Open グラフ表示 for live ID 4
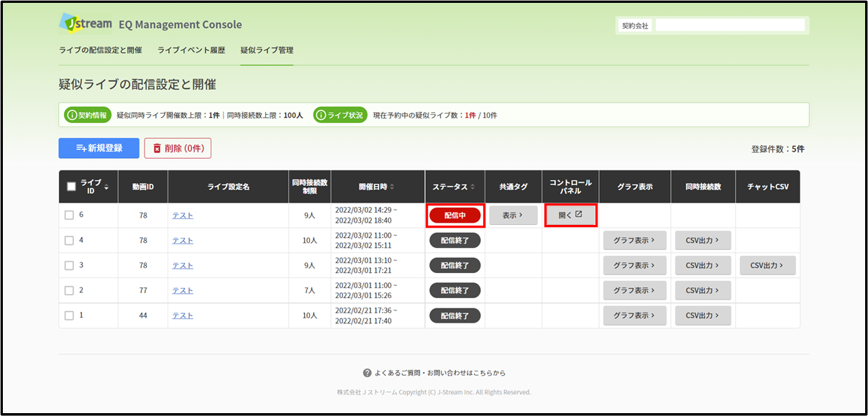Screen dimensions: 868x416 click(x=634, y=240)
